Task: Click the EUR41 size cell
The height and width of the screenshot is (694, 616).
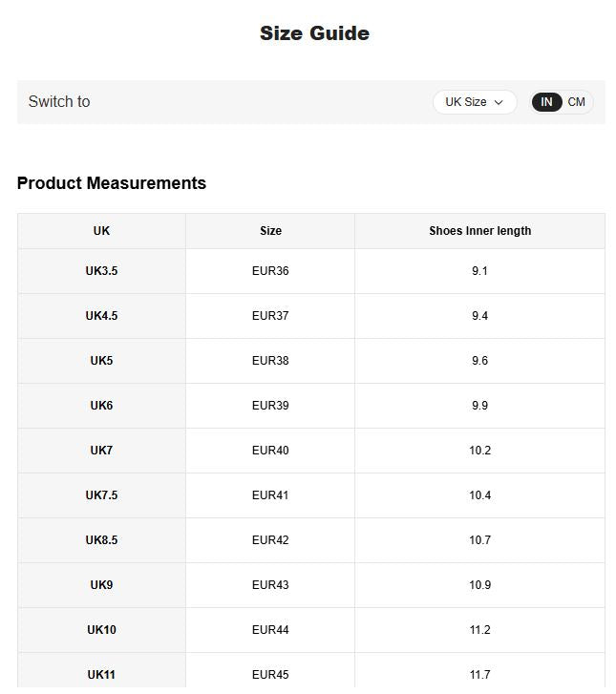Action: (x=270, y=495)
